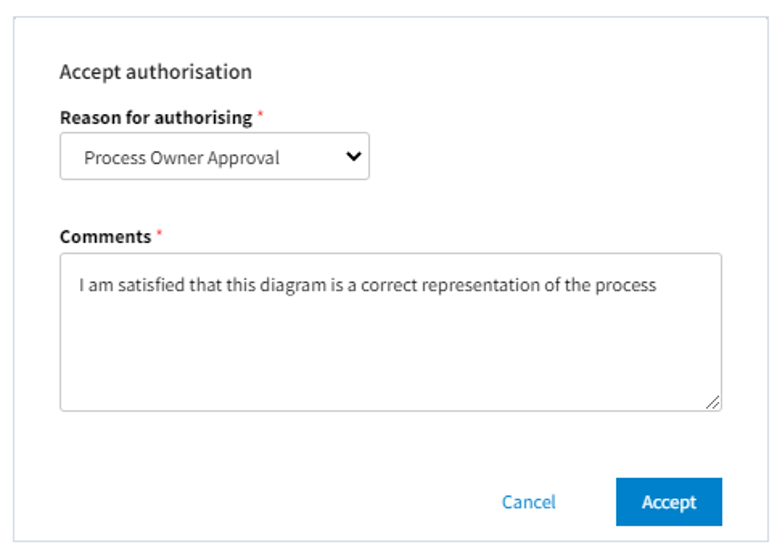The image size is (778, 556).
Task: Click the red asterisk beside Comments
Action: pyautogui.click(x=159, y=236)
